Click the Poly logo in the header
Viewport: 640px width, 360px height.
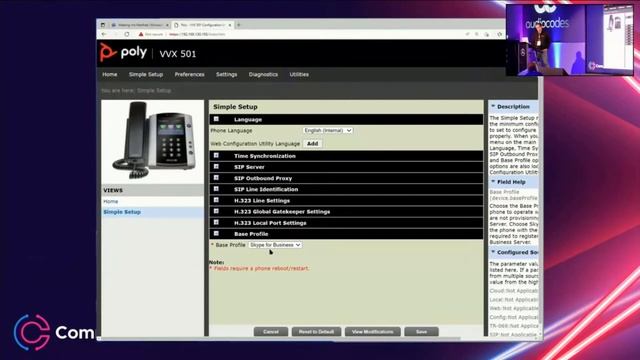pyautogui.click(x=123, y=52)
